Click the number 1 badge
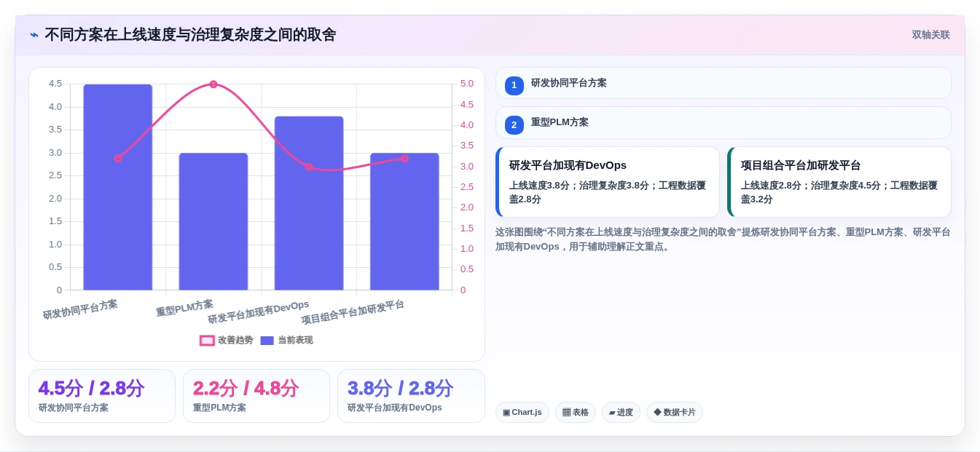The height and width of the screenshot is (452, 980). pyautogui.click(x=514, y=85)
